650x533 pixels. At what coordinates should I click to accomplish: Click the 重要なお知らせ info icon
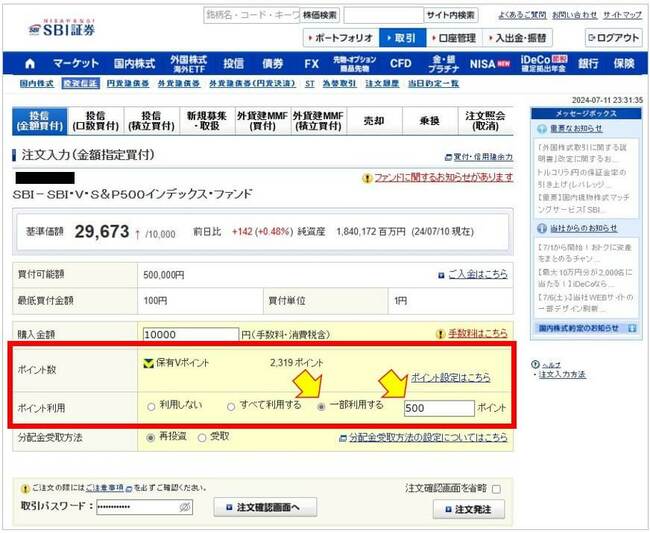(542, 129)
